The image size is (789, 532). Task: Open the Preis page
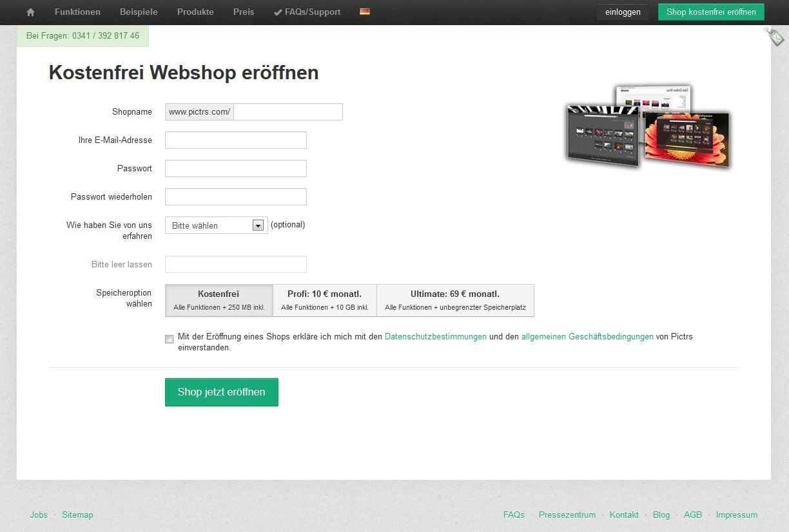click(244, 12)
